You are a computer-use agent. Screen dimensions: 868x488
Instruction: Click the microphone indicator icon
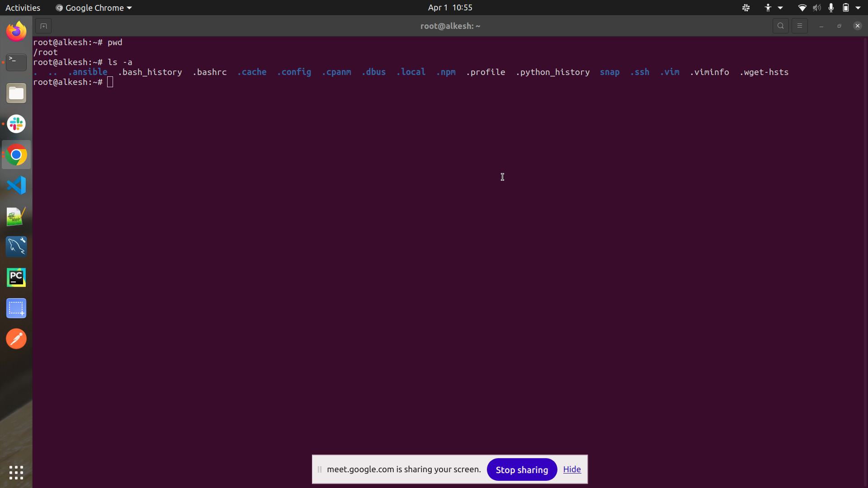click(831, 8)
